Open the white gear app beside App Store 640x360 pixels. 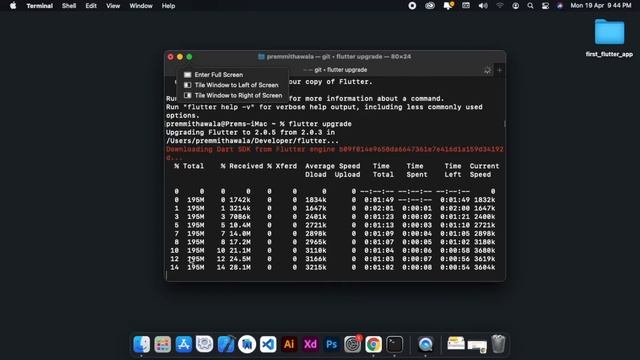204,344
